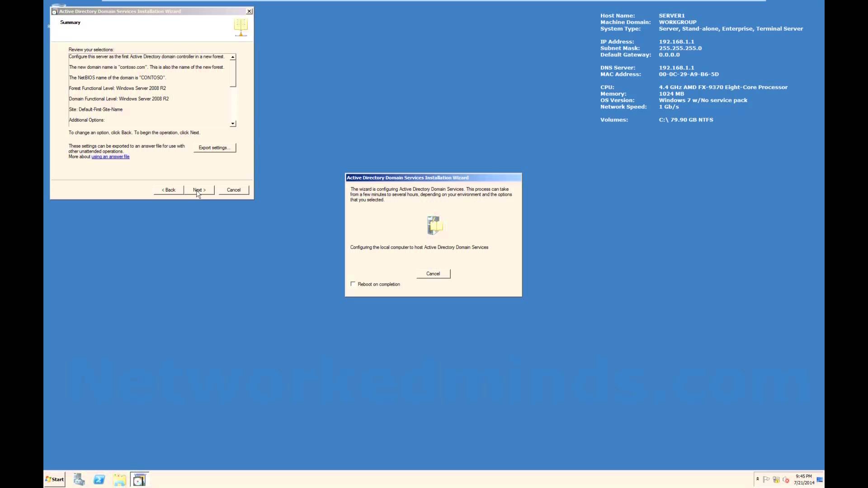Click the progress dialog title bar

(x=433, y=178)
